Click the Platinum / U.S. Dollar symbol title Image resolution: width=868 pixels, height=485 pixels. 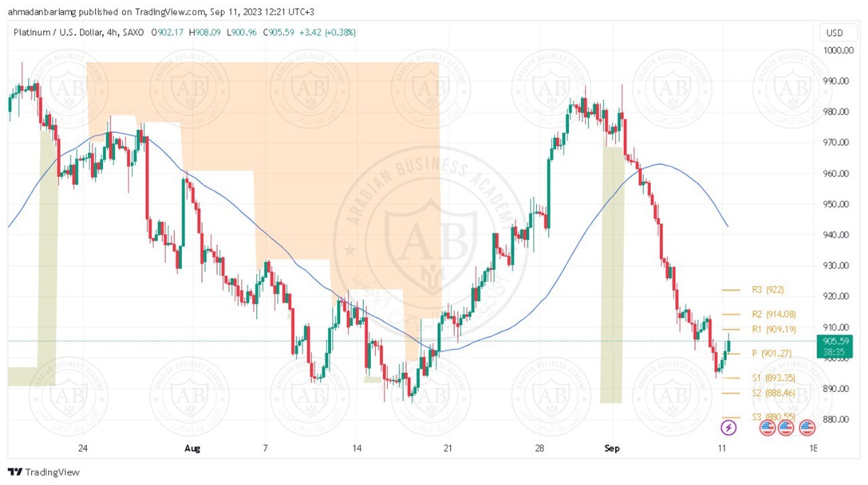pos(57,33)
